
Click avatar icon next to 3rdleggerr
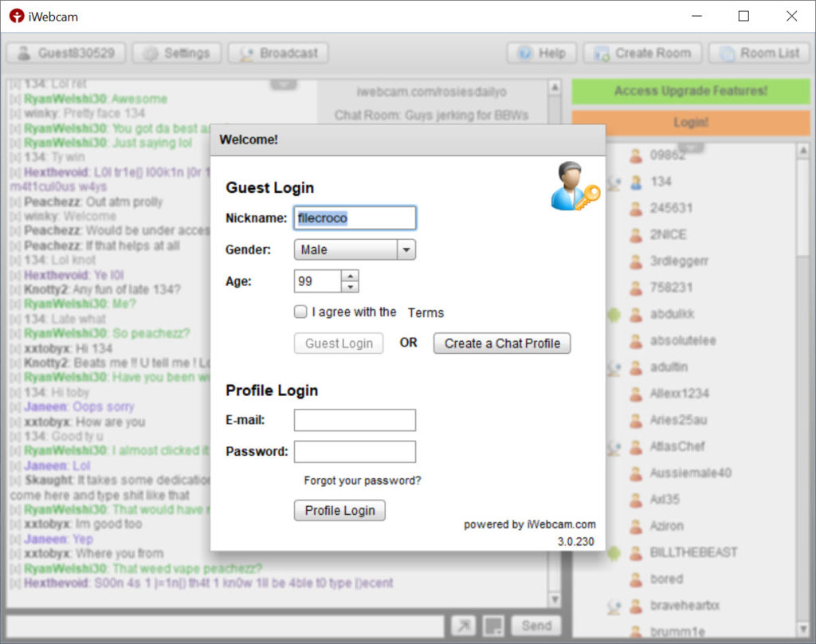[x=635, y=261]
